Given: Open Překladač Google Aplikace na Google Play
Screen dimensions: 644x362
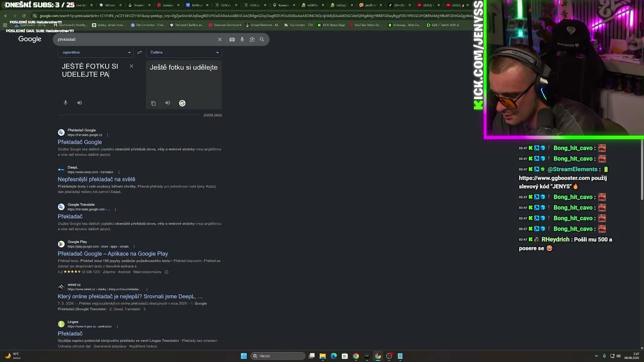Looking at the screenshot, I should 113,254.
